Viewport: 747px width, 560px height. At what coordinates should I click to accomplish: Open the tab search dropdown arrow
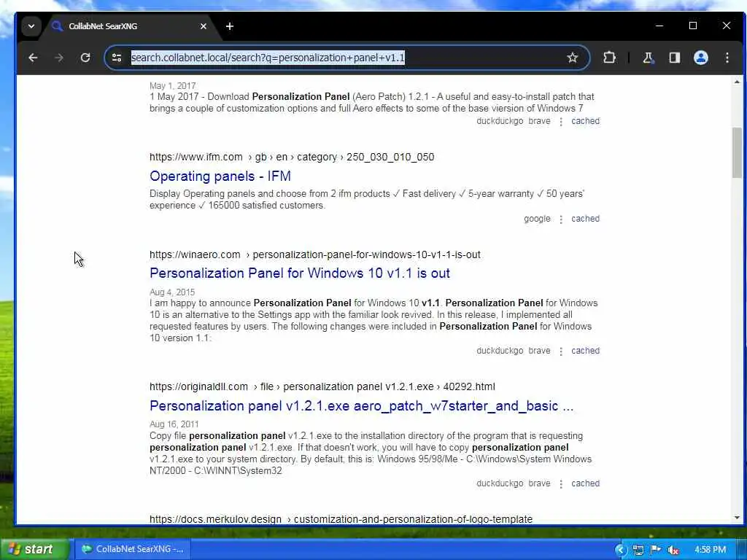(31, 26)
